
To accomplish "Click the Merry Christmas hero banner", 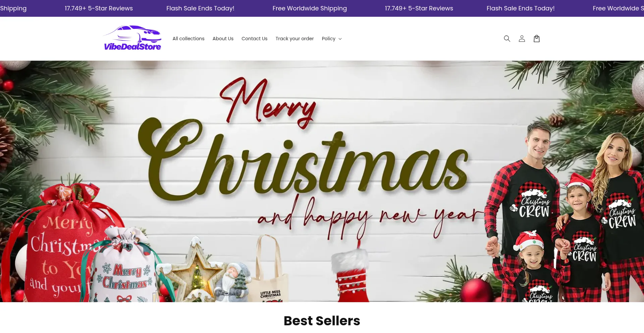I will (322, 181).
